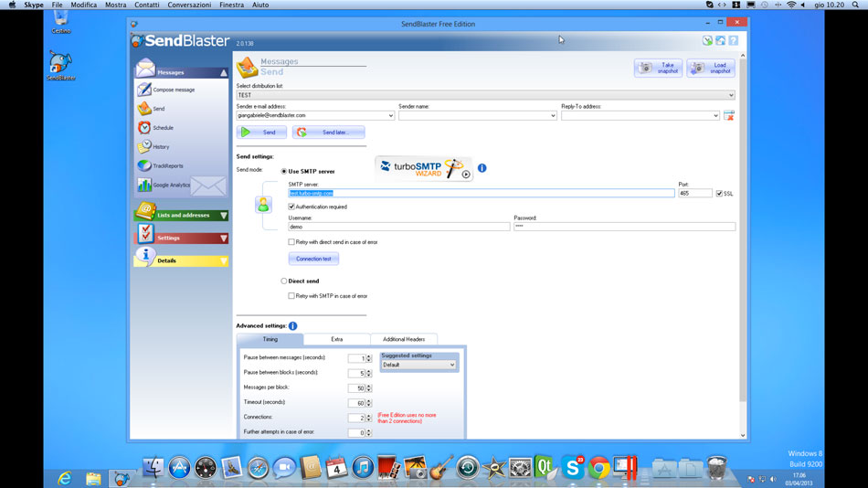Open Skype from the dock
Viewport: 868px width, 488px height.
(x=572, y=468)
